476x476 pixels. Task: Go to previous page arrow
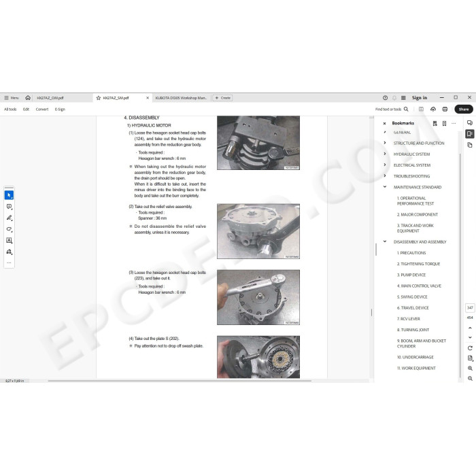tap(470, 328)
